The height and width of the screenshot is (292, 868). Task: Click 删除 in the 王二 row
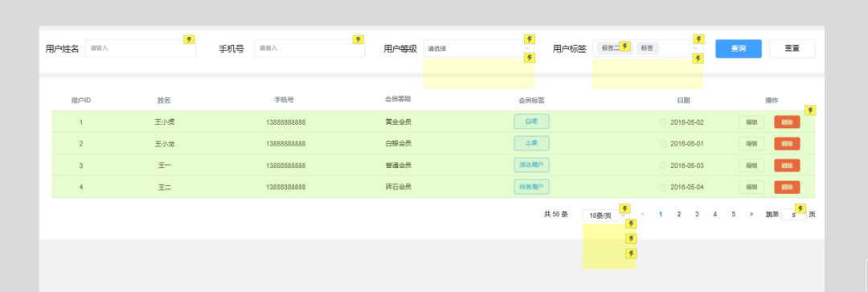(x=787, y=187)
